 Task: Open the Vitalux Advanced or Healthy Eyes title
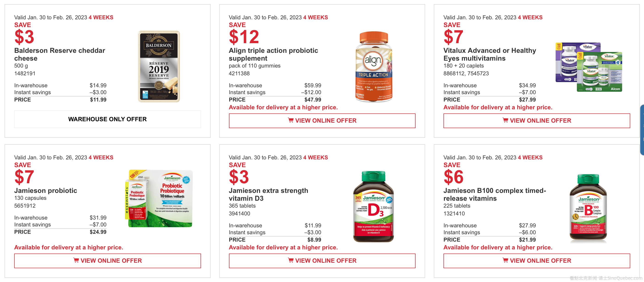[x=490, y=54]
